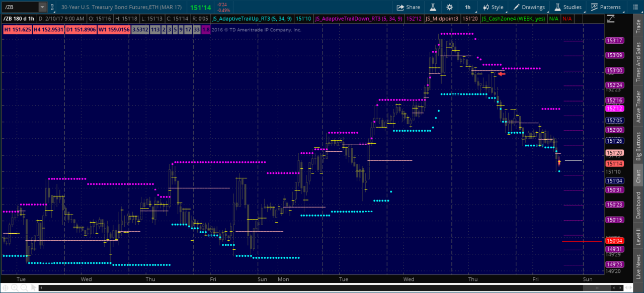Click the green 151'14 last price in header
This screenshot has width=644, height=293.
point(200,7)
